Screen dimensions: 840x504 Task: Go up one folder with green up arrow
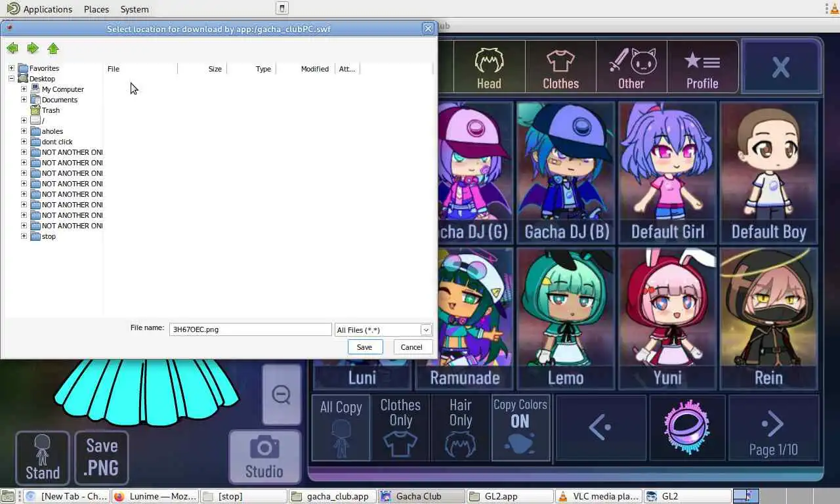(x=53, y=49)
